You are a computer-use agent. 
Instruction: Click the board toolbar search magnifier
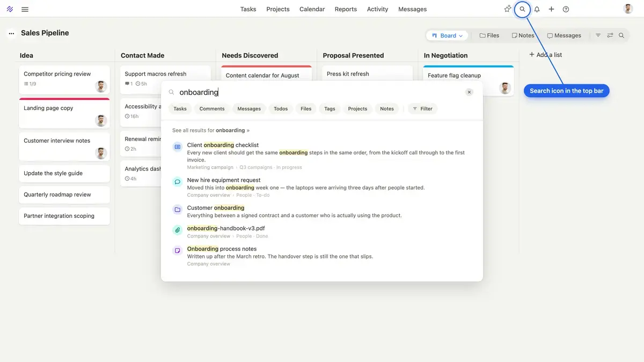click(x=621, y=35)
